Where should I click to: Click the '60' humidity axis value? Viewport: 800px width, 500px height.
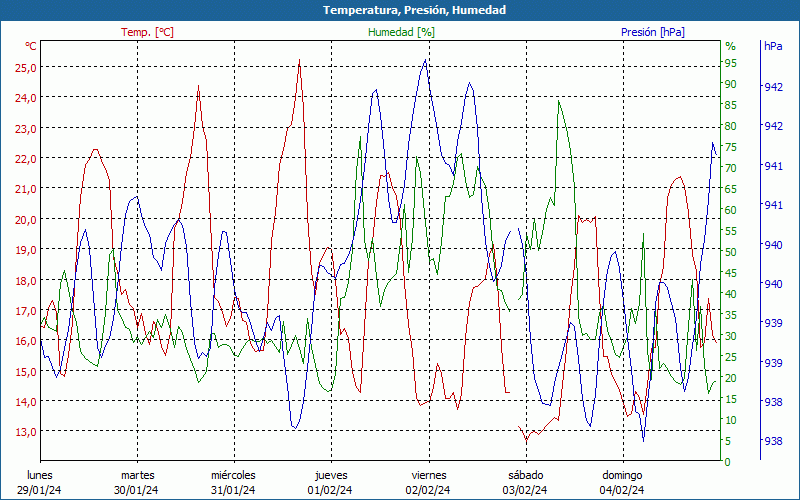pos(731,210)
